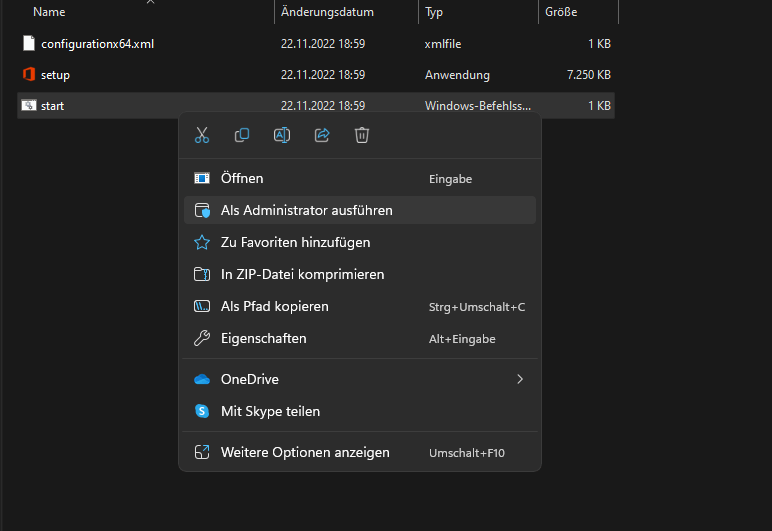Click the Copy icon in context menu
This screenshot has height=531, width=772.
pyautogui.click(x=242, y=135)
